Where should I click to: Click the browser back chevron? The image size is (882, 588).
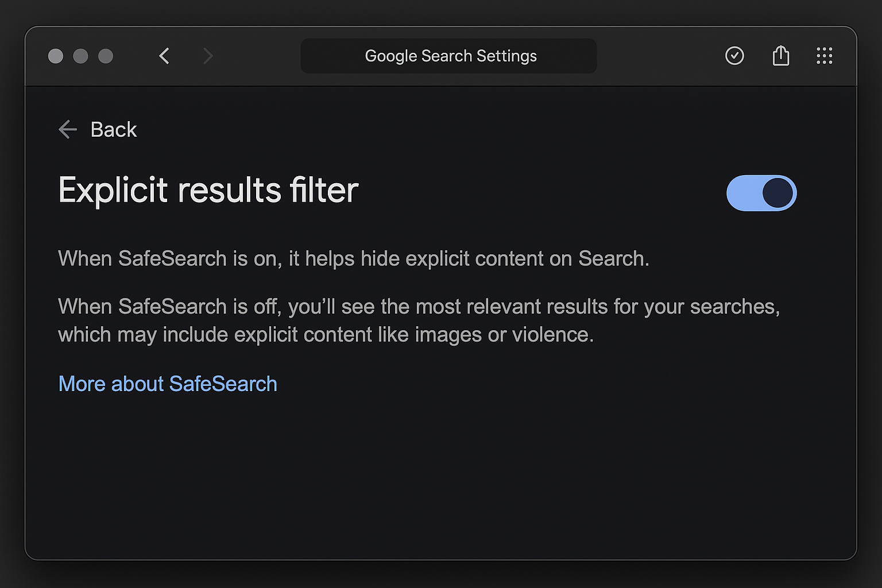coord(164,56)
